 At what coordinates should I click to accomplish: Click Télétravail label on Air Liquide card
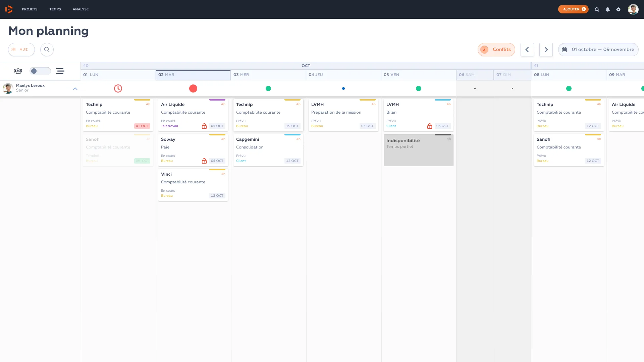pos(170,126)
